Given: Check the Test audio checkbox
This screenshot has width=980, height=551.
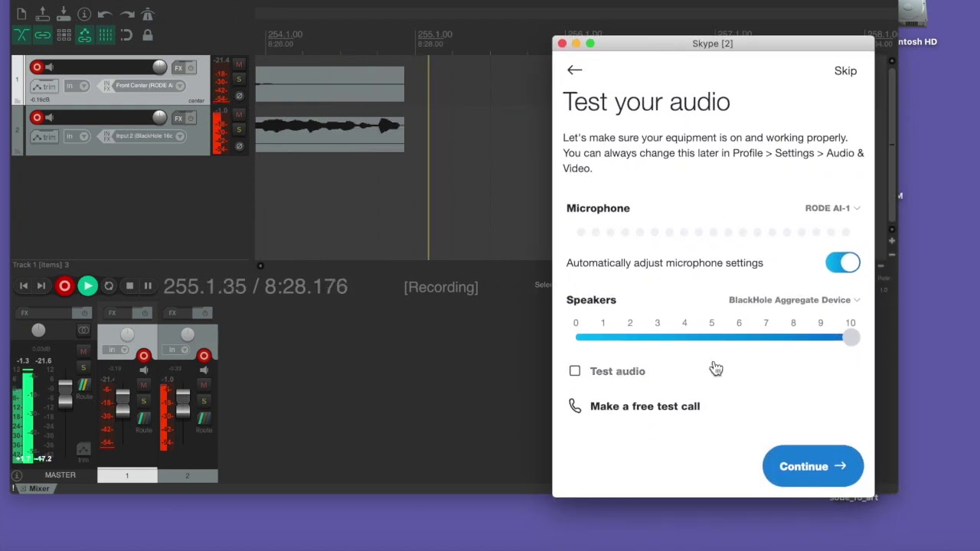Looking at the screenshot, I should [575, 371].
